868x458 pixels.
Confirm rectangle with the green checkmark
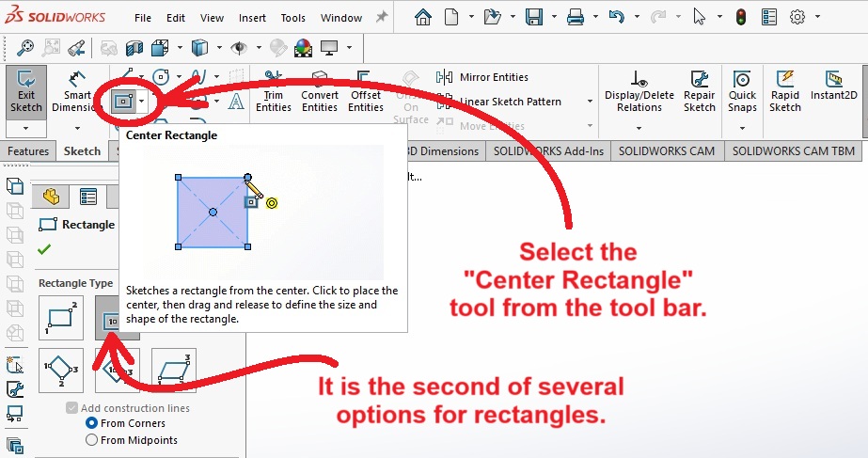[x=44, y=249]
